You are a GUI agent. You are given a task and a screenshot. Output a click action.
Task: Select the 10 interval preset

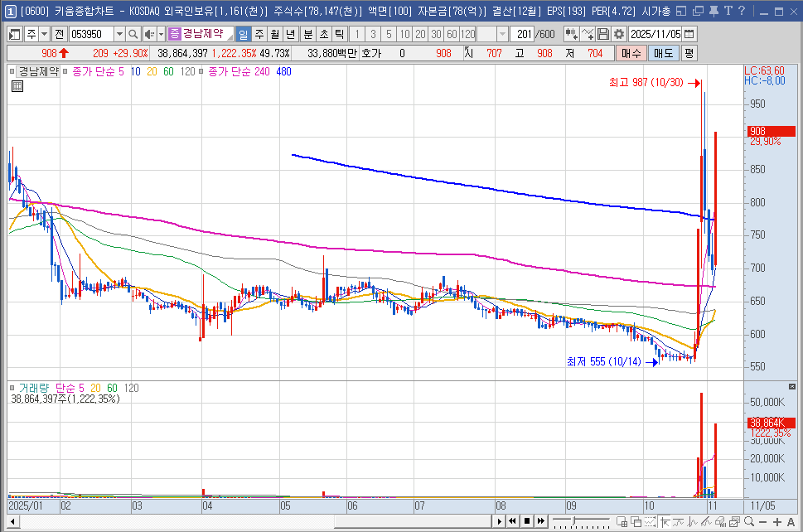404,34
